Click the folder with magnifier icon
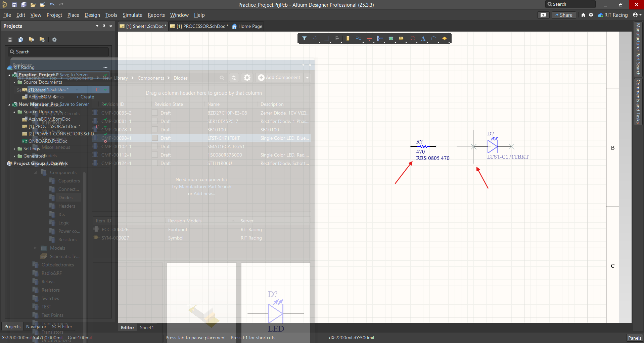644x343 pixels. [x=31, y=40]
